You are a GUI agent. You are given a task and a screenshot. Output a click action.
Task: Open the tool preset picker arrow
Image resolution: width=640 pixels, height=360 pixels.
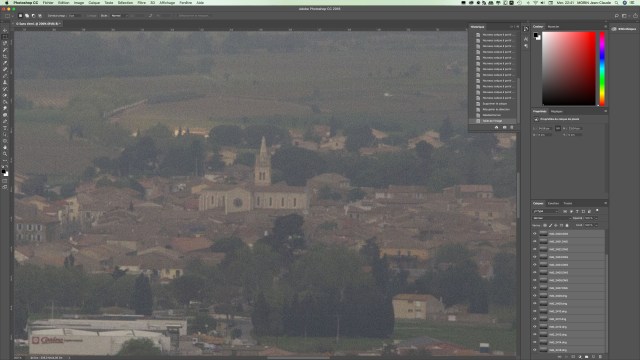click(x=12, y=16)
